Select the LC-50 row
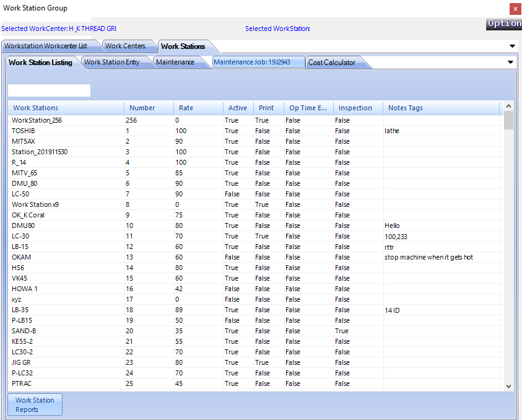The height and width of the screenshot is (420, 522). [x=255, y=194]
